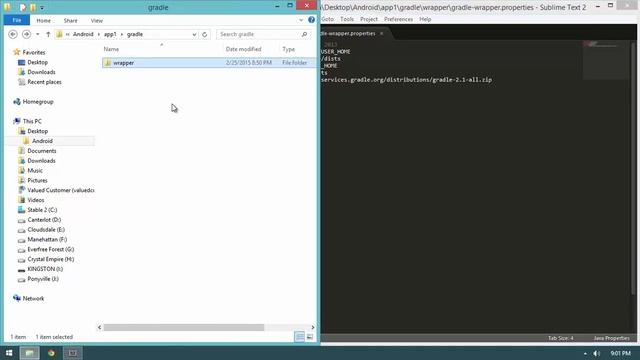The width and height of the screenshot is (640, 360).
Task: Open Preferences menu in Sublime Text
Action: click(398, 19)
